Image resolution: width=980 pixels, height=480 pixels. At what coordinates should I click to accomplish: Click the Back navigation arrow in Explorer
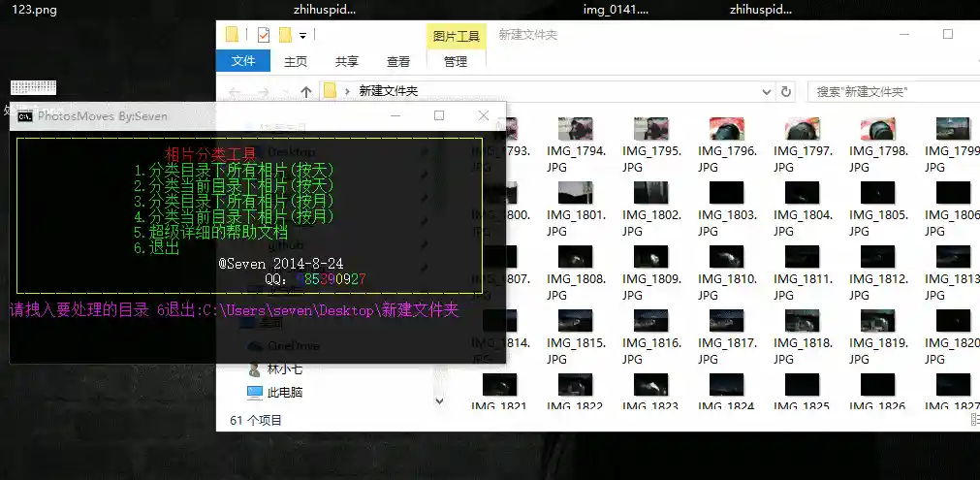(235, 92)
